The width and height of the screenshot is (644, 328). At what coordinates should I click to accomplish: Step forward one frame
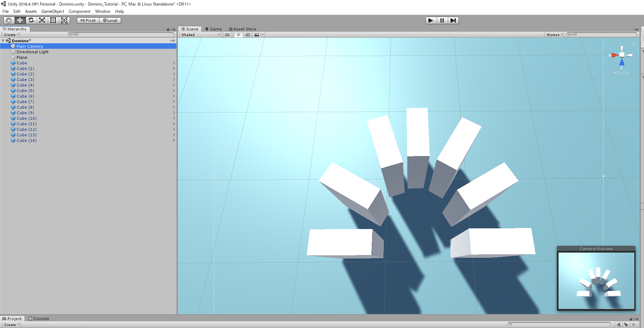click(453, 20)
